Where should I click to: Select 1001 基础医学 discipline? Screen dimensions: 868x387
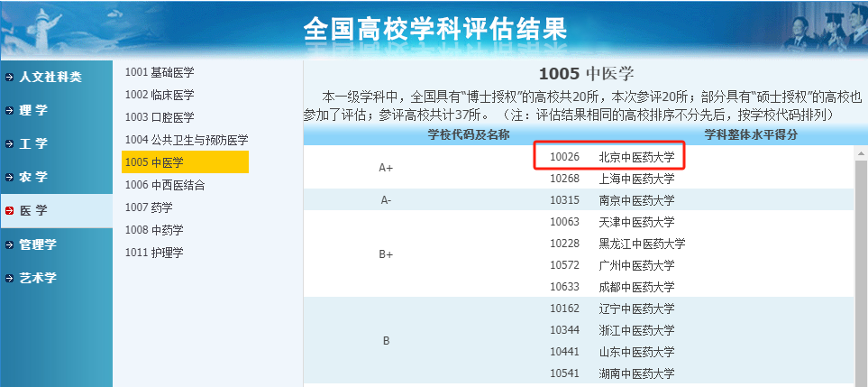pos(160,72)
